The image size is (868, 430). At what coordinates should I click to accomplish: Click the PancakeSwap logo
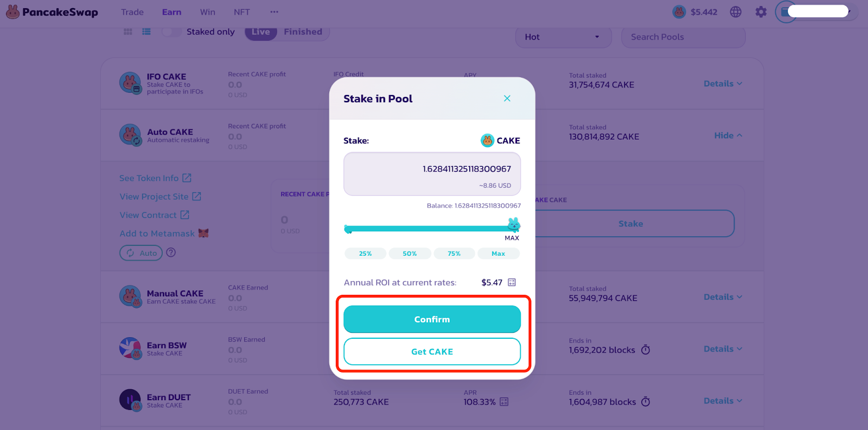(52, 12)
